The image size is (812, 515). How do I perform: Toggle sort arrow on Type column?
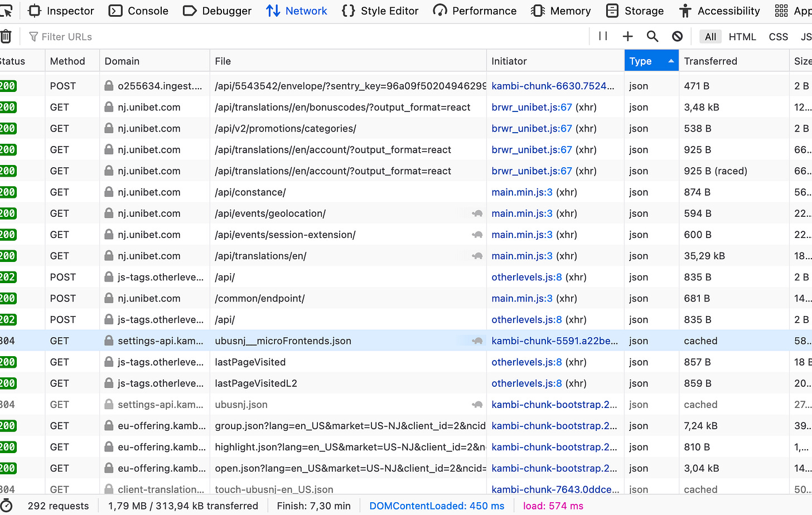(x=671, y=61)
